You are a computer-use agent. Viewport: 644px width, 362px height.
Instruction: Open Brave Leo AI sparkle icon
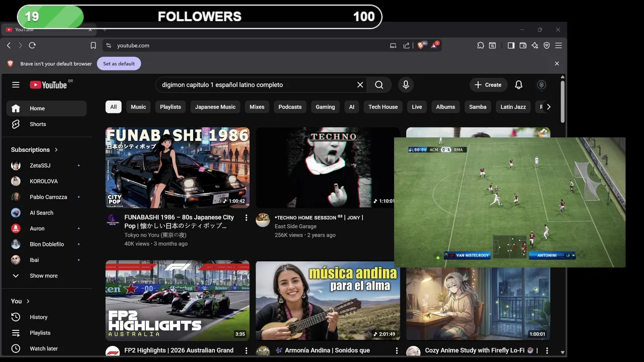point(535,45)
